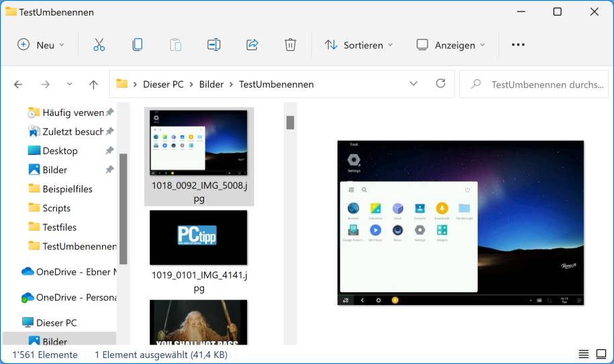
Task: Go up one folder level
Action: point(93,84)
